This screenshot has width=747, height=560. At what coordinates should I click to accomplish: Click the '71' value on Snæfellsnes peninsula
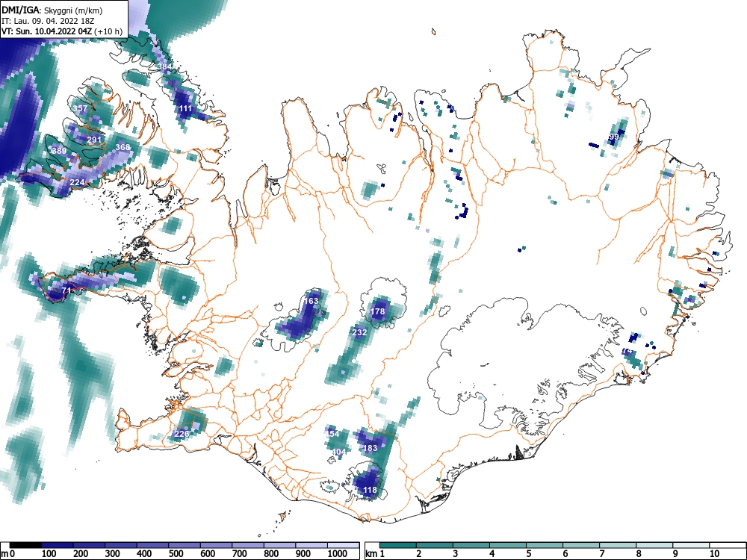click(66, 290)
